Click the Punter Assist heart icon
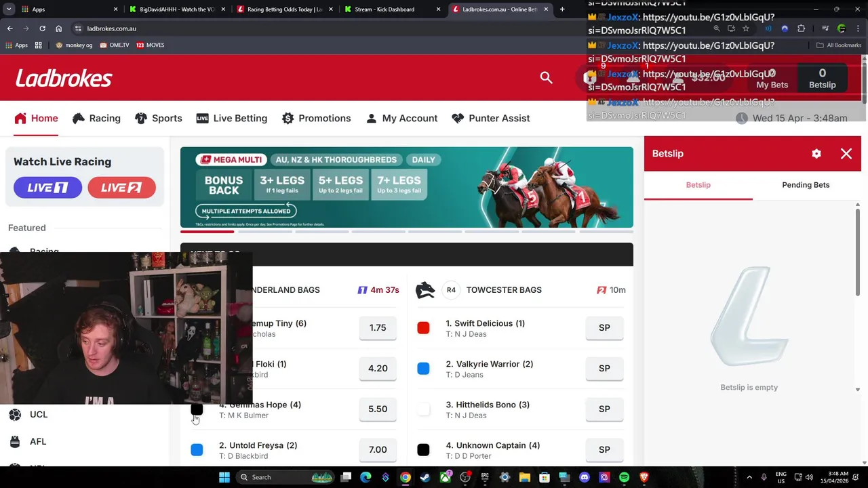 [x=458, y=118]
